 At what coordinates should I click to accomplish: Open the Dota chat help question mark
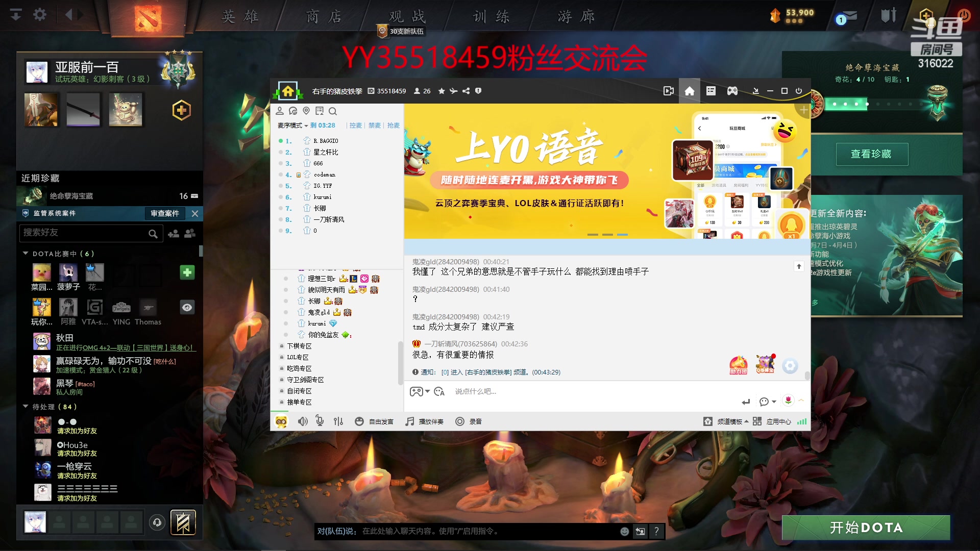coord(656,531)
